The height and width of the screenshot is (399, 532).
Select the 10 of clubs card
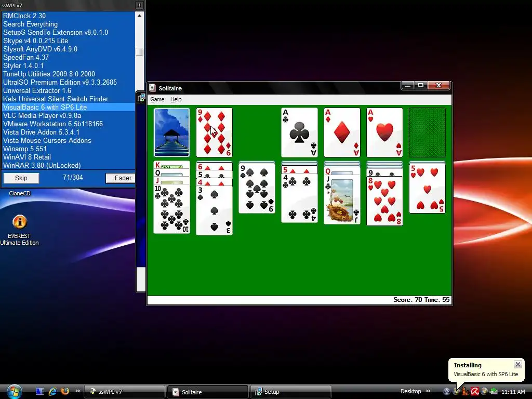click(x=171, y=209)
